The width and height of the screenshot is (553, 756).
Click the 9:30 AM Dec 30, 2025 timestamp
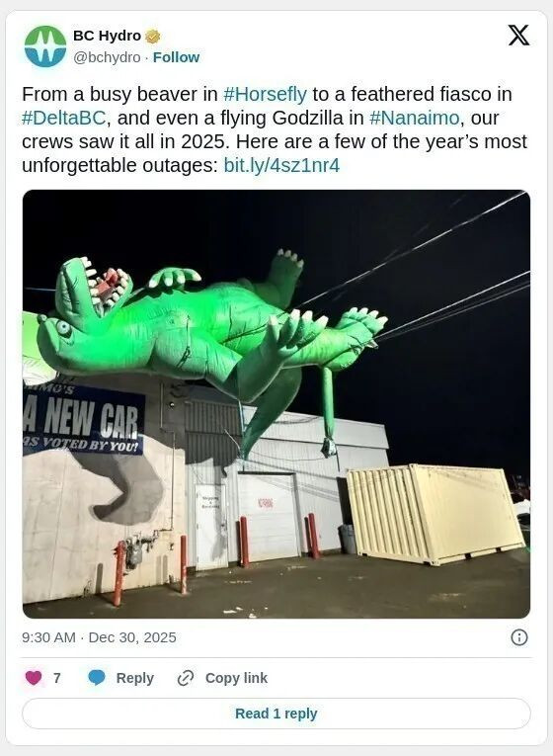point(99,637)
